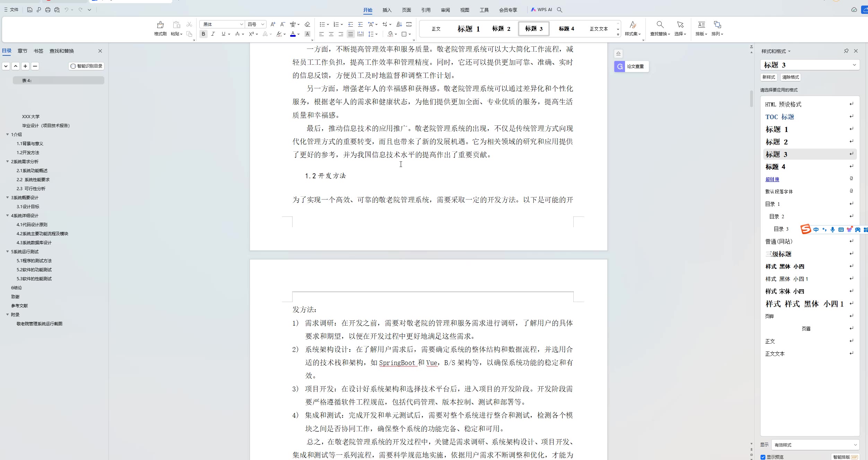Select 4.3系统数据库设计 in outline
868x460 pixels.
(x=34, y=242)
